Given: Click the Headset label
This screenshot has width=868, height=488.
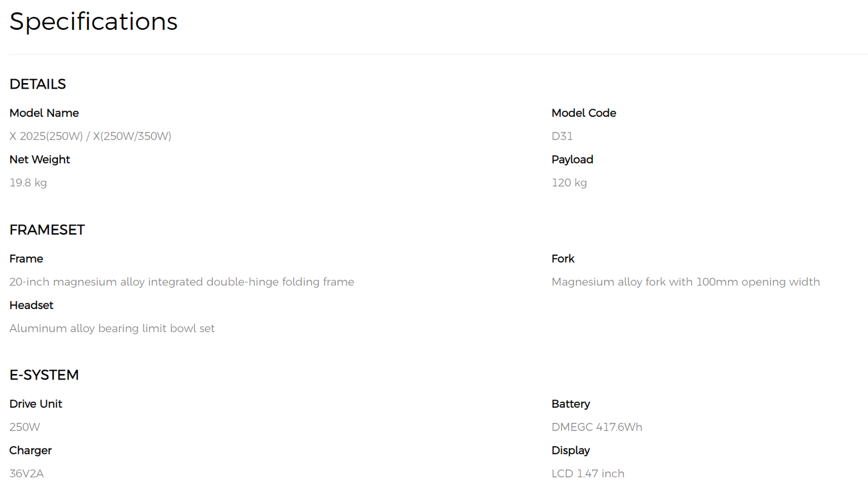Looking at the screenshot, I should point(31,305).
